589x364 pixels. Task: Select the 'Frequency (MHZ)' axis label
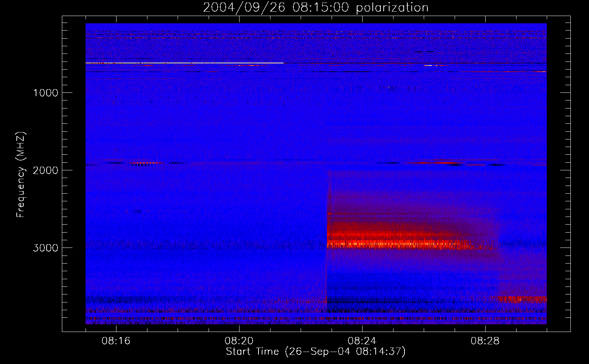pyautogui.click(x=21, y=175)
